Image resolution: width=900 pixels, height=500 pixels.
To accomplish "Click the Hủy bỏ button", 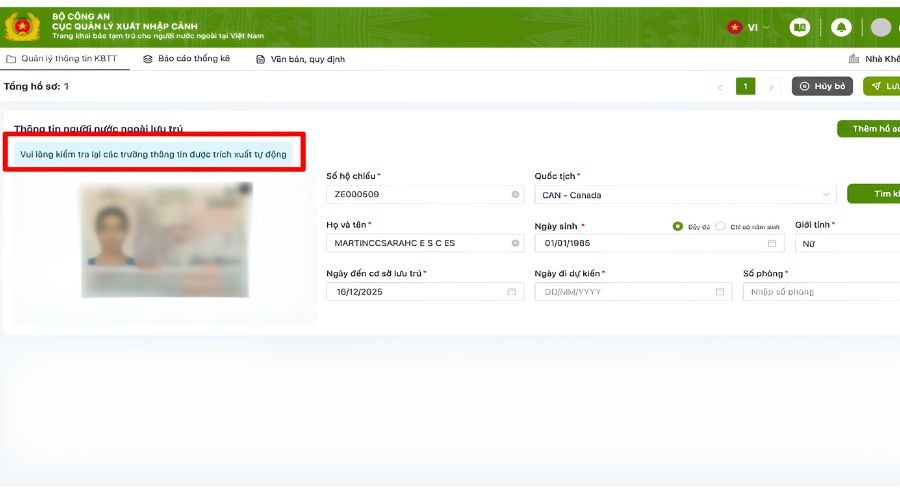I will (x=822, y=86).
